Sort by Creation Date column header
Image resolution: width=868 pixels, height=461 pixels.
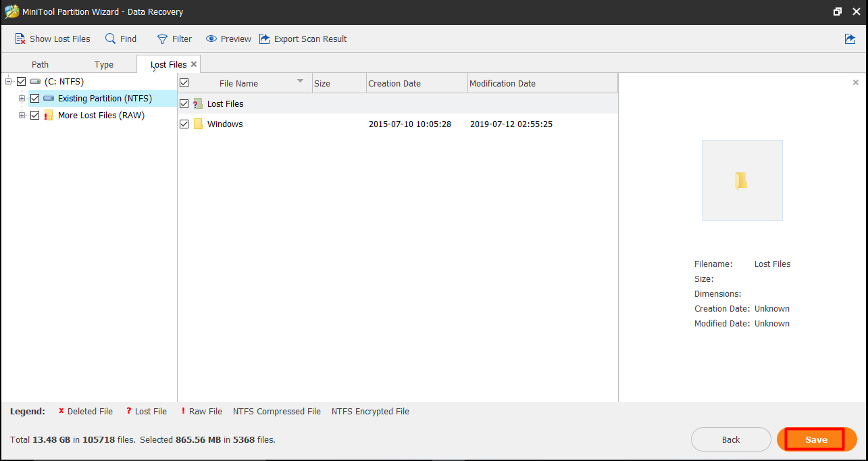pos(394,84)
